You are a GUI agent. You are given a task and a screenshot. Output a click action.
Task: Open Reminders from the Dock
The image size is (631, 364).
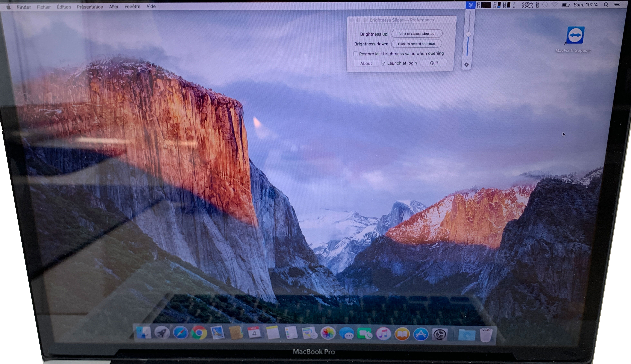click(x=291, y=333)
